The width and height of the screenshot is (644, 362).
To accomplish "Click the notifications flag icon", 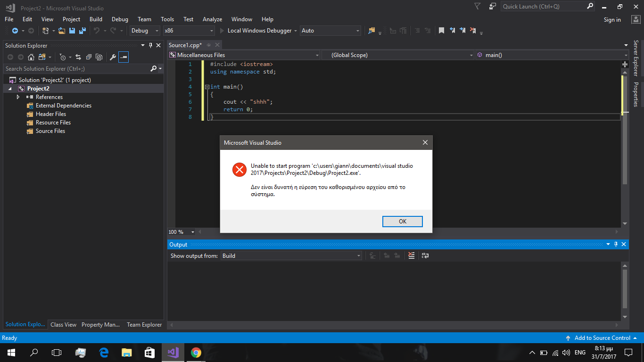I will click(478, 7).
